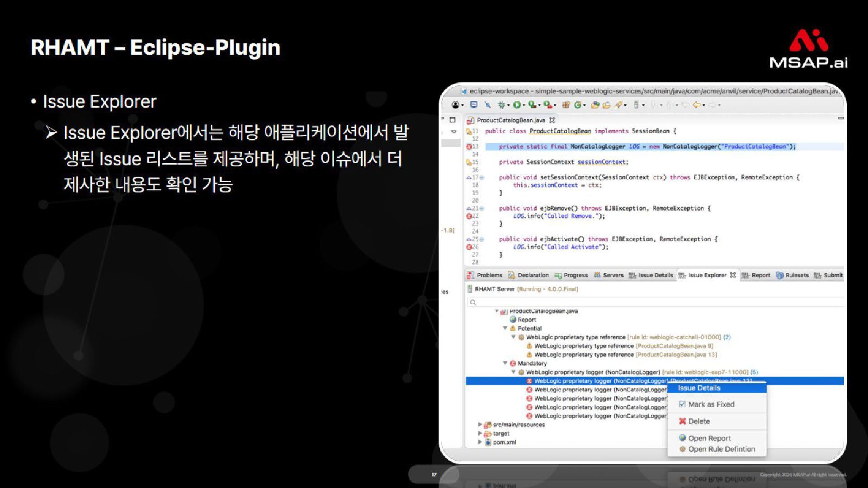The width and height of the screenshot is (868, 488).
Task: Click the warning marker on code line 15
Action: point(469,162)
